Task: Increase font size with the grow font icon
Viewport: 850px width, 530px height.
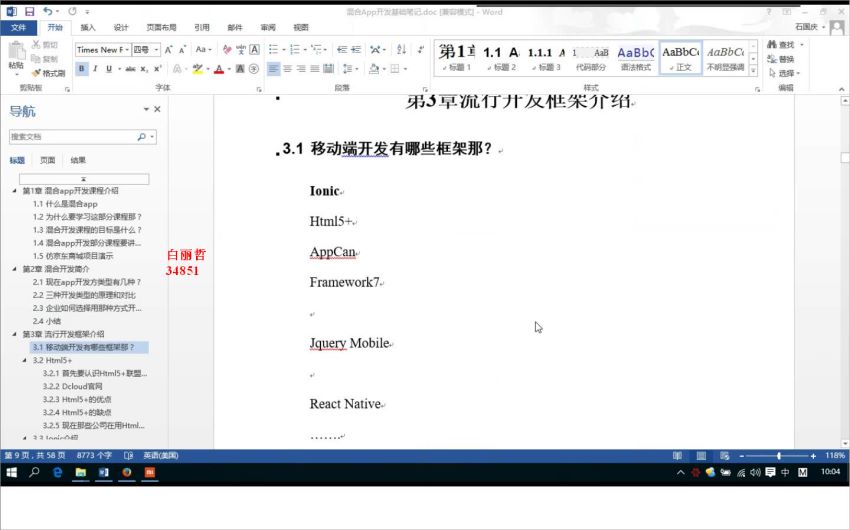Action: pyautogui.click(x=169, y=50)
